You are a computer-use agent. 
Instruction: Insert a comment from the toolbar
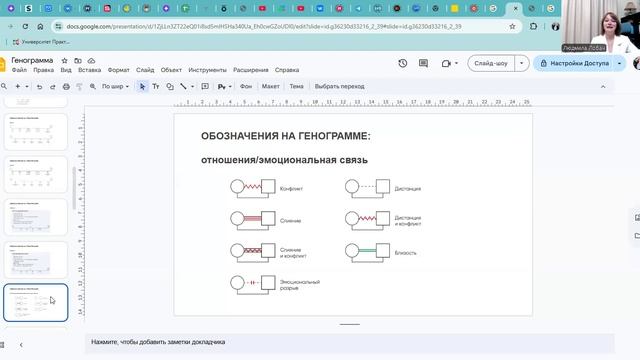click(205, 87)
